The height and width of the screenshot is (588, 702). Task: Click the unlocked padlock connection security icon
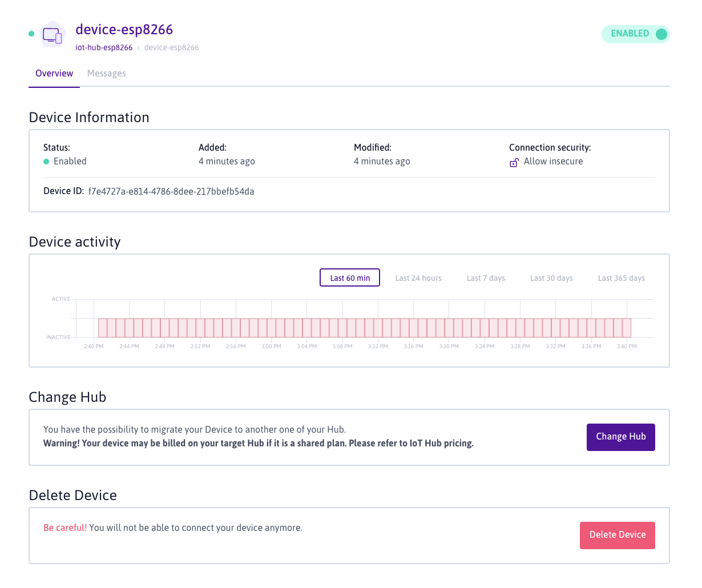514,162
